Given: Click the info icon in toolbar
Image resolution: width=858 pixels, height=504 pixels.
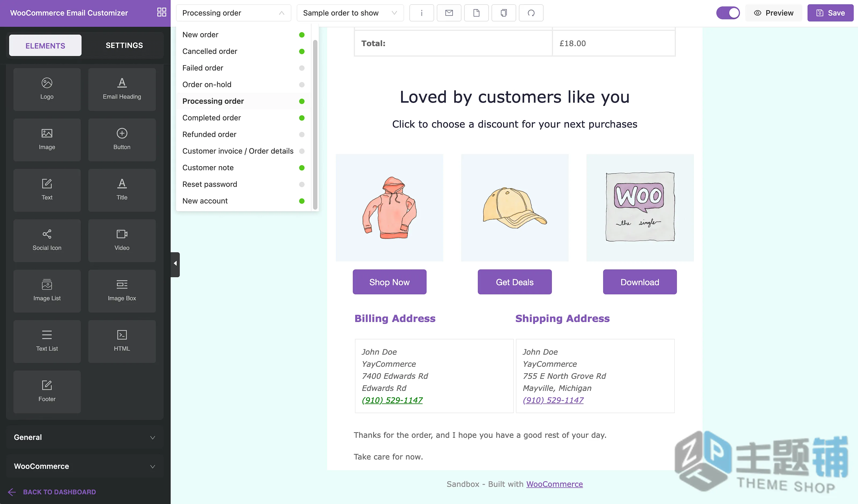Looking at the screenshot, I should pyautogui.click(x=421, y=13).
